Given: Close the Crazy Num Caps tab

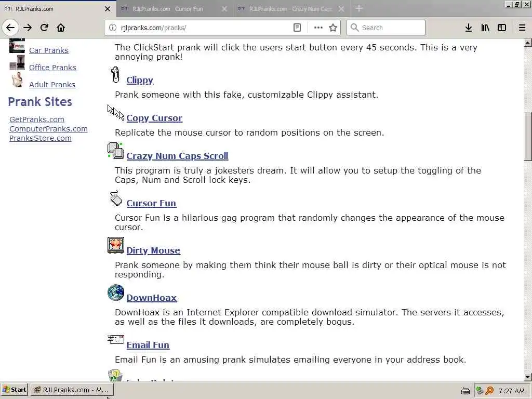Looking at the screenshot, I should pyautogui.click(x=341, y=9).
